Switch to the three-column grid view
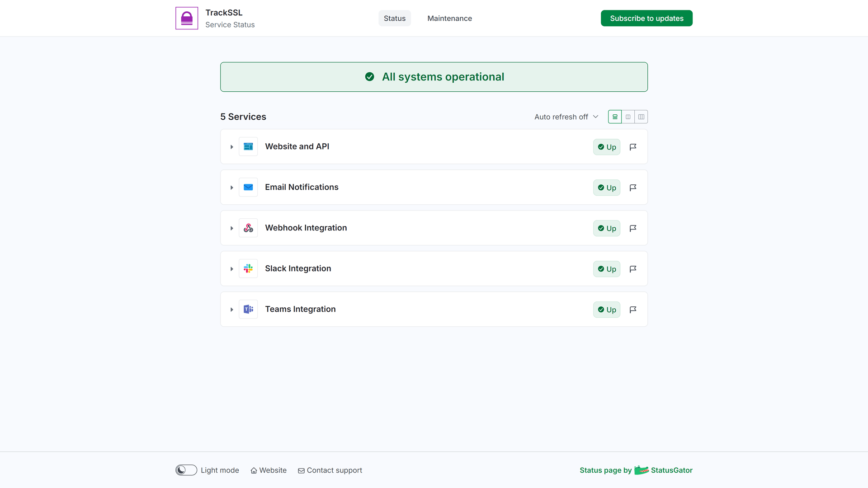Viewport: 868px width, 488px height. [x=641, y=117]
